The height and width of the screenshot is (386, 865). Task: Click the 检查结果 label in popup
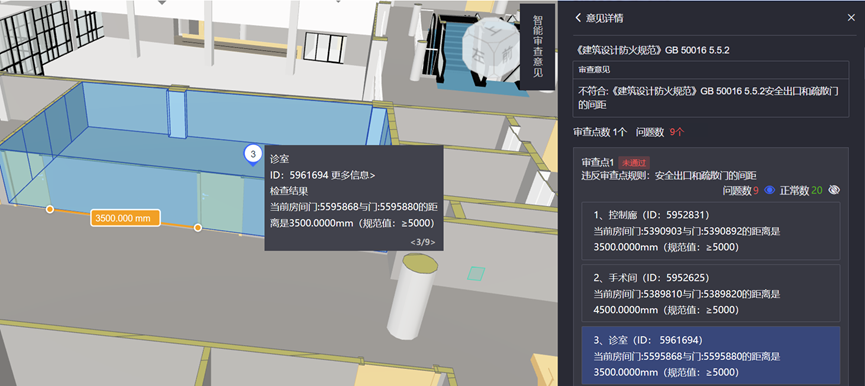coord(289,191)
